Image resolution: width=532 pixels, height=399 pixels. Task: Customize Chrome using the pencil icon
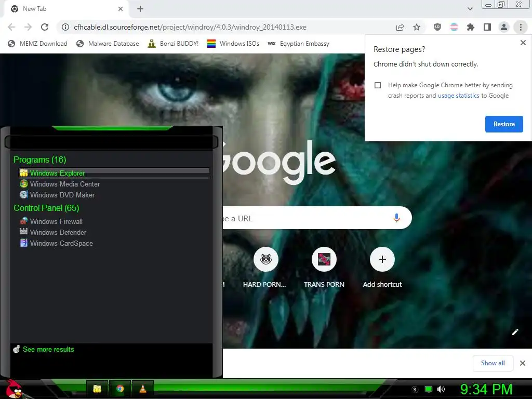click(515, 332)
